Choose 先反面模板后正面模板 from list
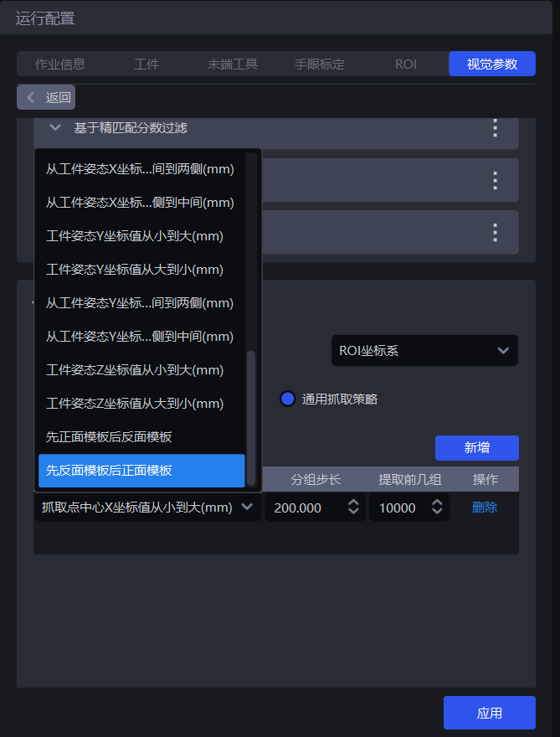Screen dimensions: 560x737 [x=141, y=471]
